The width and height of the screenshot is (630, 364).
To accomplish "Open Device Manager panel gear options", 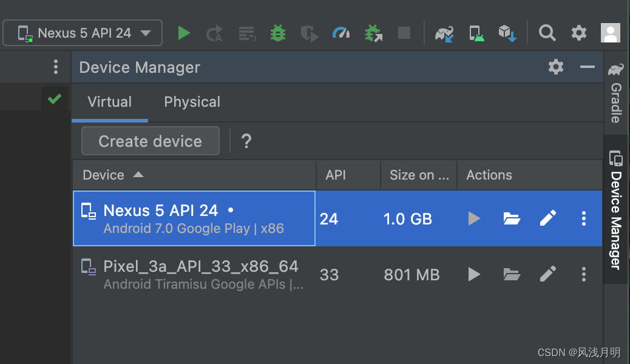I will click(x=556, y=67).
